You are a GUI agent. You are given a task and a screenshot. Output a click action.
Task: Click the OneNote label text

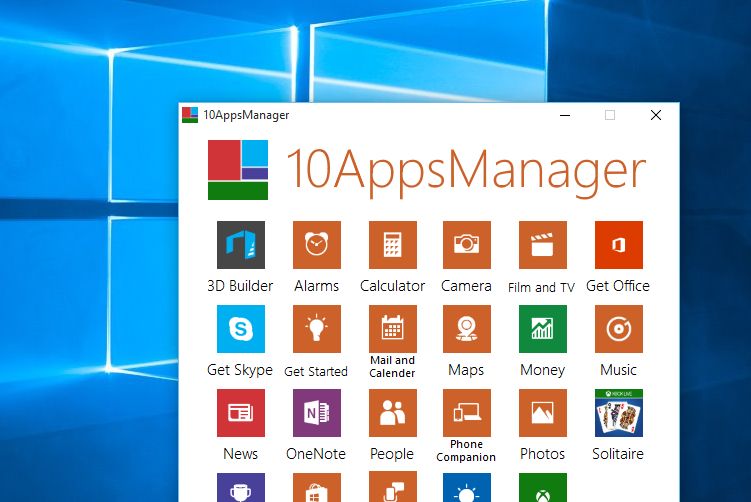tap(316, 454)
